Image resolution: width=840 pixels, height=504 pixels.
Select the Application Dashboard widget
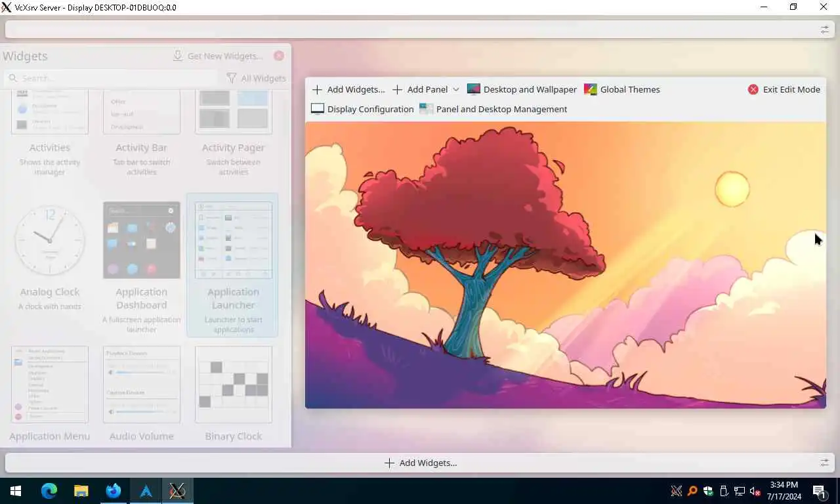click(x=141, y=265)
